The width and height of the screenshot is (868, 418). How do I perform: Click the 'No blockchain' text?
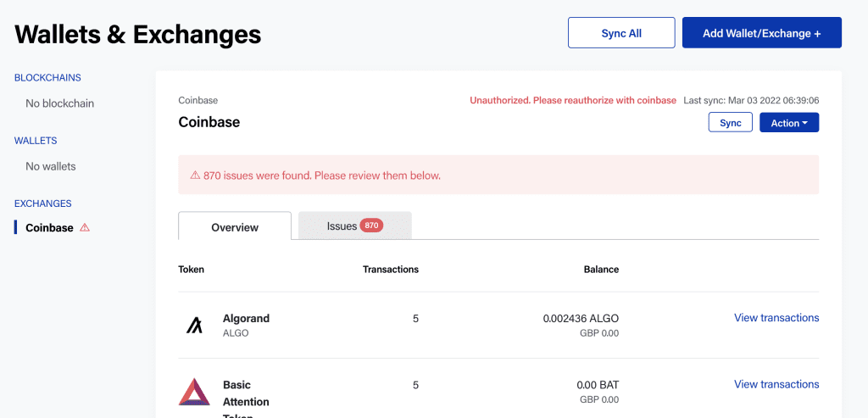point(60,103)
